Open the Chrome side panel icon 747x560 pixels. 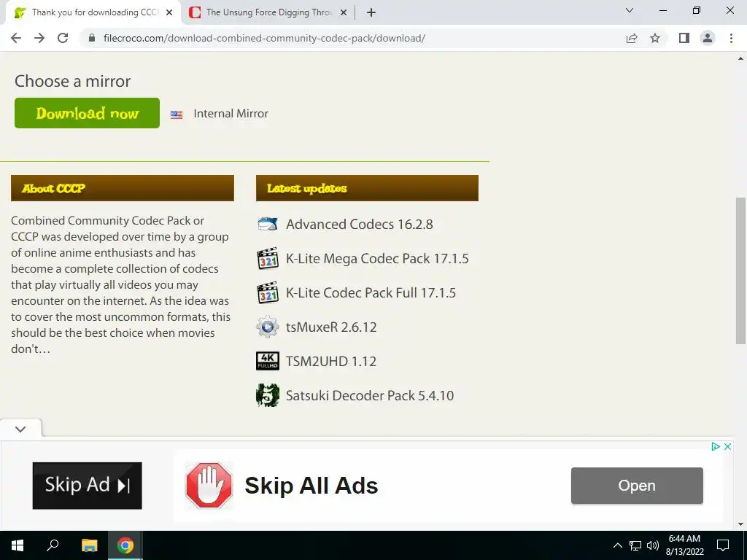tap(684, 38)
